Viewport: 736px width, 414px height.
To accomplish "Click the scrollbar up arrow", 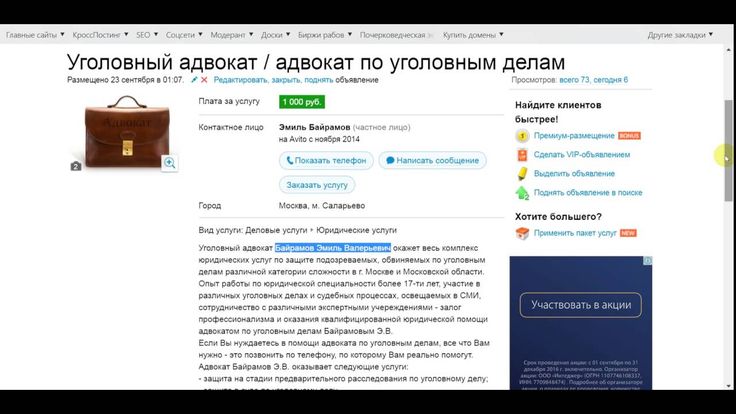I will [728, 49].
